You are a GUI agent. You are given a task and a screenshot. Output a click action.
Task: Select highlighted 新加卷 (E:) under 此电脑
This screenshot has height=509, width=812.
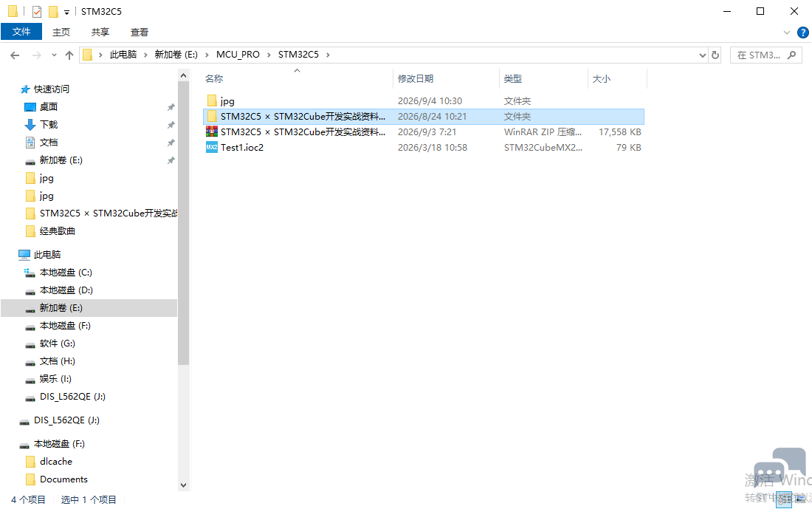click(89, 308)
